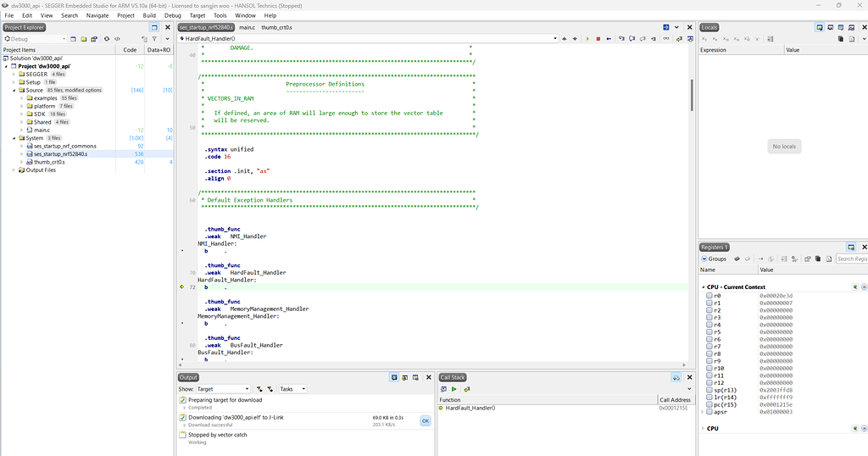Click the chip icon next to Groups in Registers
Viewport: 868px width, 456px height.
(737, 259)
